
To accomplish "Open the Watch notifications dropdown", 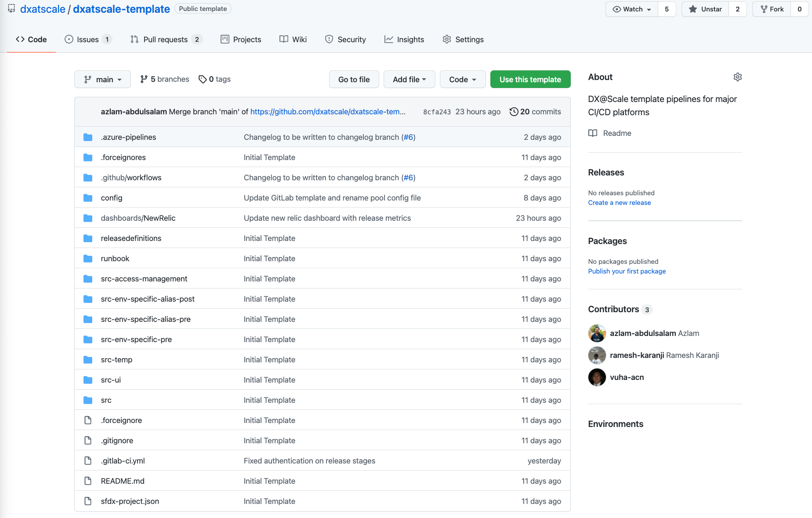I will 631,9.
